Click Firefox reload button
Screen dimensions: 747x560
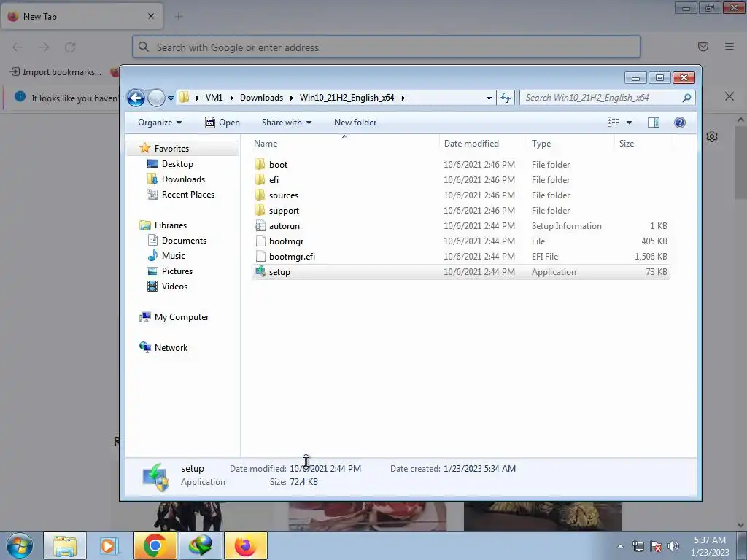[x=70, y=47]
